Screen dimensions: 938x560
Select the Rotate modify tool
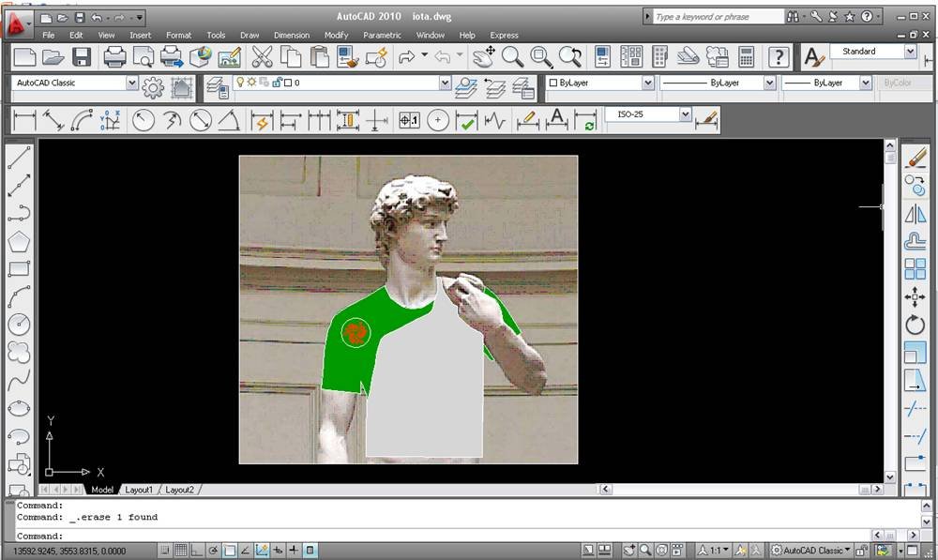(915, 325)
